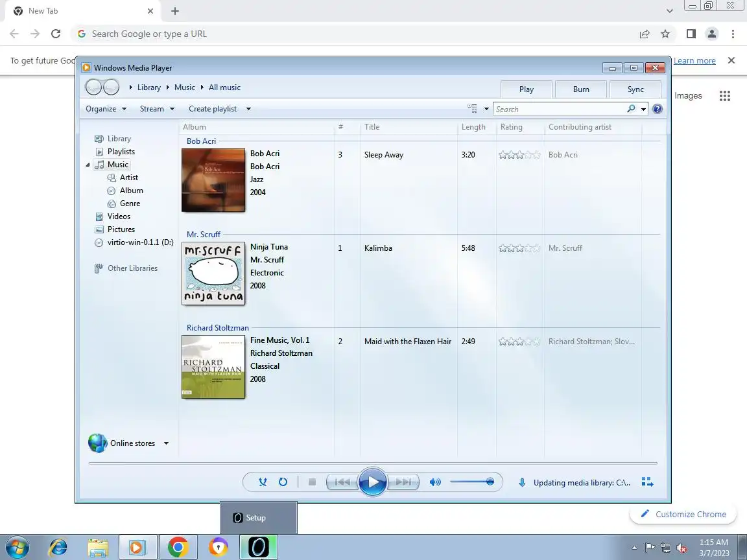
Task: Click the Setup taskbar preview
Action: (x=259, y=518)
